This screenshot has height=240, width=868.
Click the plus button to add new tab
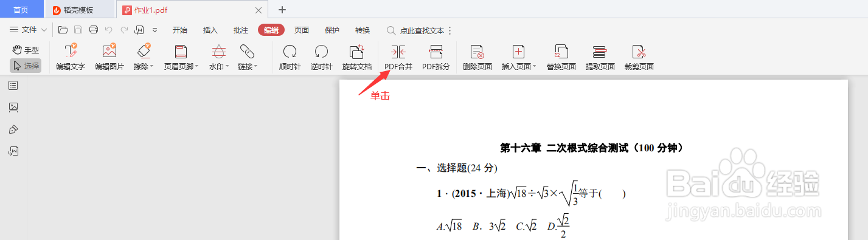pyautogui.click(x=282, y=10)
